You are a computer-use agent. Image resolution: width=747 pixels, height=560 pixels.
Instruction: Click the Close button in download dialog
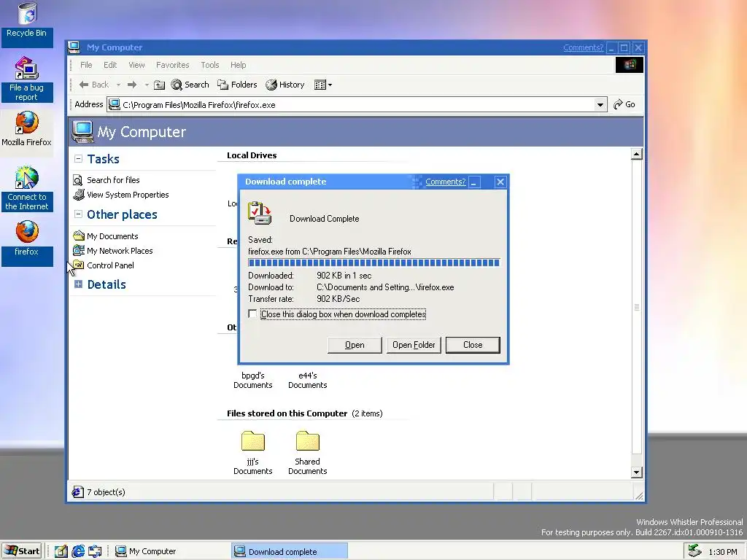pos(473,345)
